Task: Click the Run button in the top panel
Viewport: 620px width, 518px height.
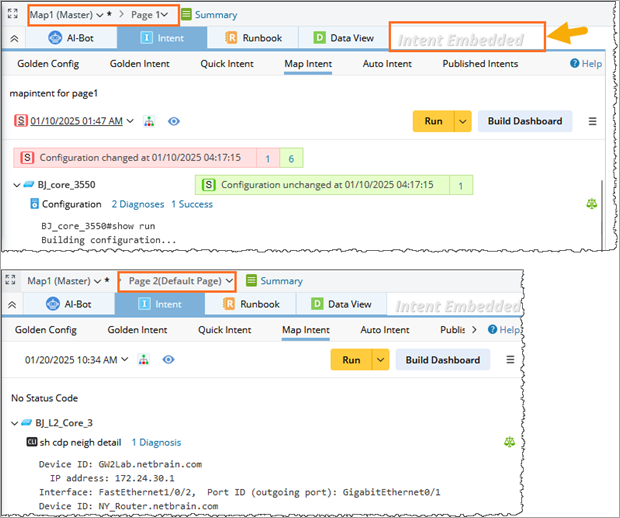Action: click(x=433, y=121)
